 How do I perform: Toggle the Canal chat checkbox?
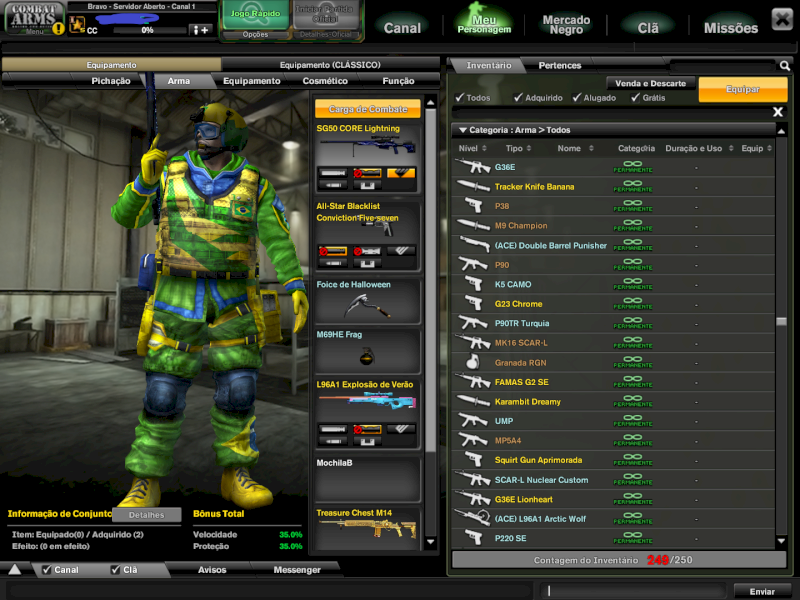click(46, 569)
